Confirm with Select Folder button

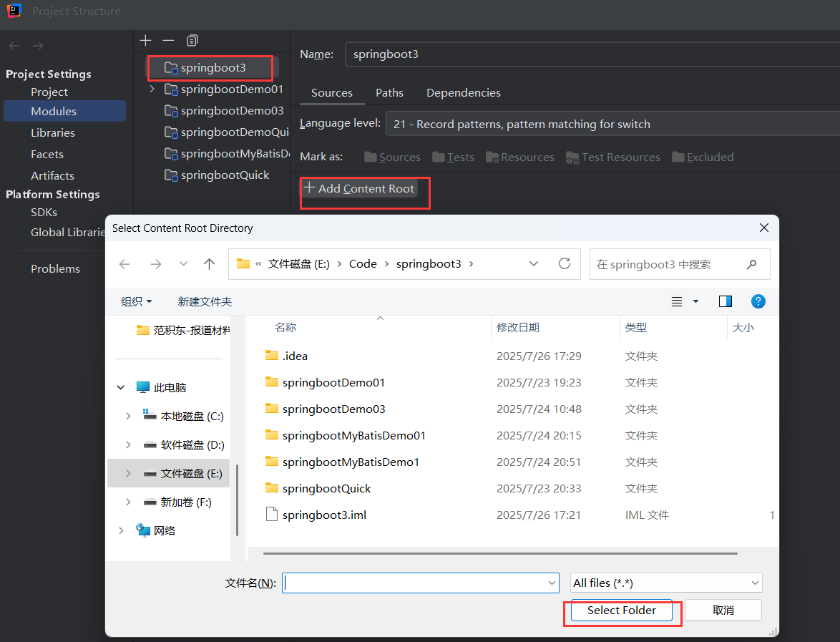click(x=622, y=611)
